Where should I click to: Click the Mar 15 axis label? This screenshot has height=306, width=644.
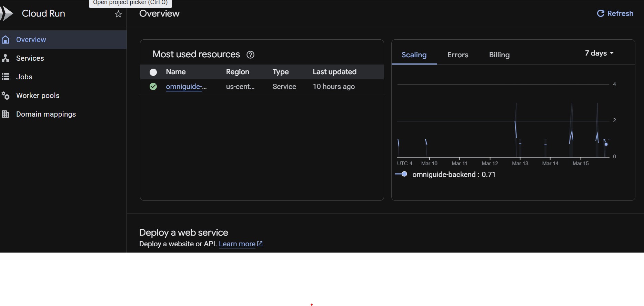click(x=581, y=164)
